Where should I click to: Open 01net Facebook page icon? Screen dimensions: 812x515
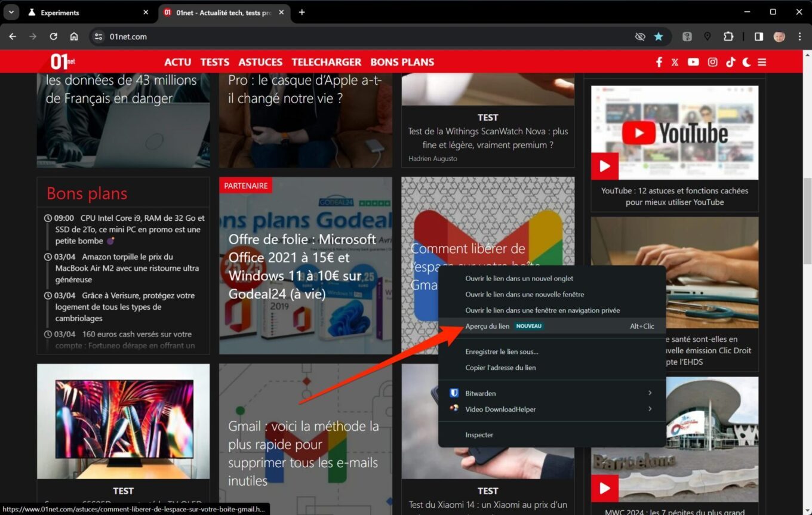click(x=659, y=62)
